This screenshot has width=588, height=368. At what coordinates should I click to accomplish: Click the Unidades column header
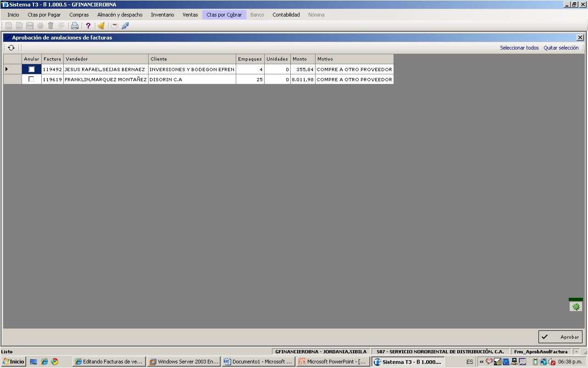click(x=277, y=59)
